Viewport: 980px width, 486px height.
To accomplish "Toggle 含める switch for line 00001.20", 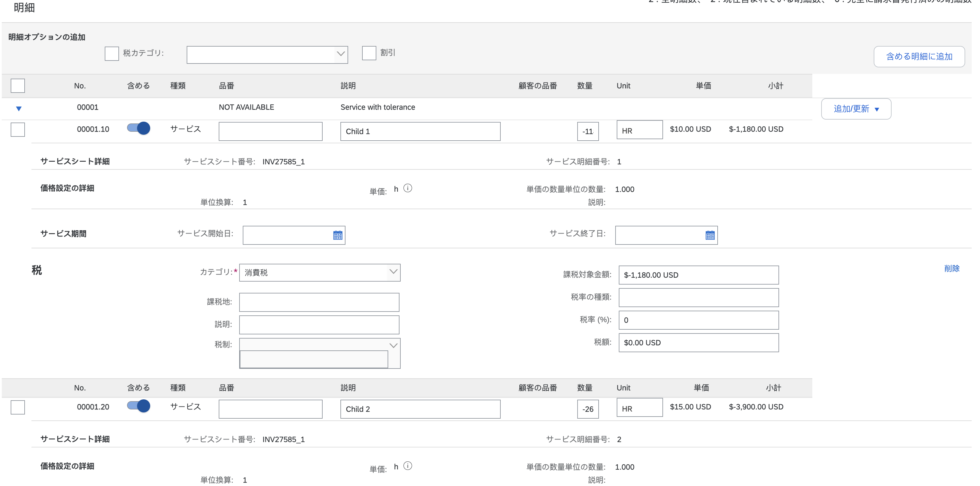I will (139, 406).
